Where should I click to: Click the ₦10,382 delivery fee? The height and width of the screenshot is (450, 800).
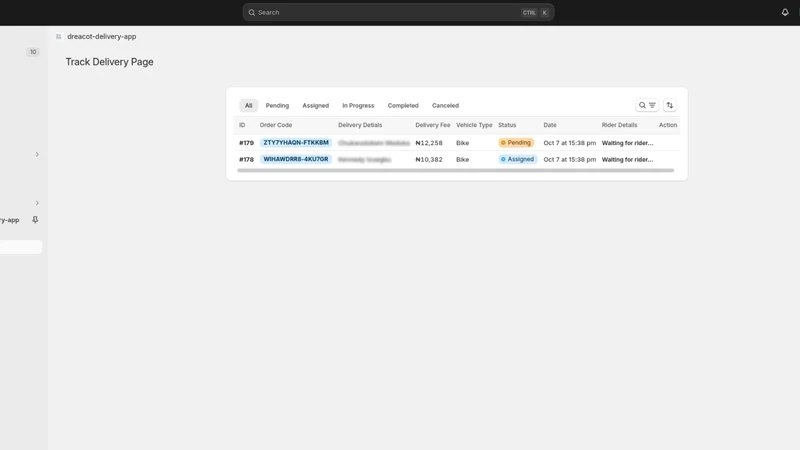(429, 159)
